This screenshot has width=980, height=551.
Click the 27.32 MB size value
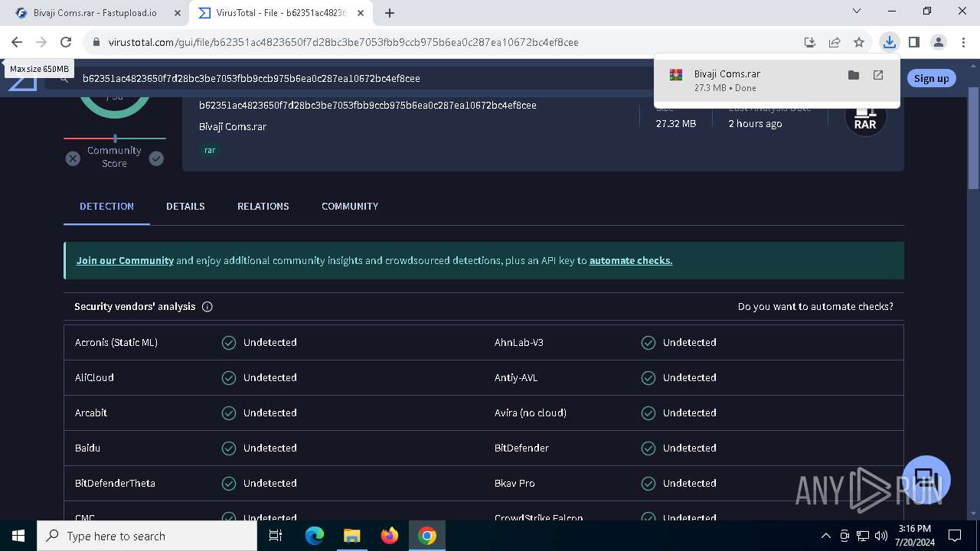tap(676, 123)
